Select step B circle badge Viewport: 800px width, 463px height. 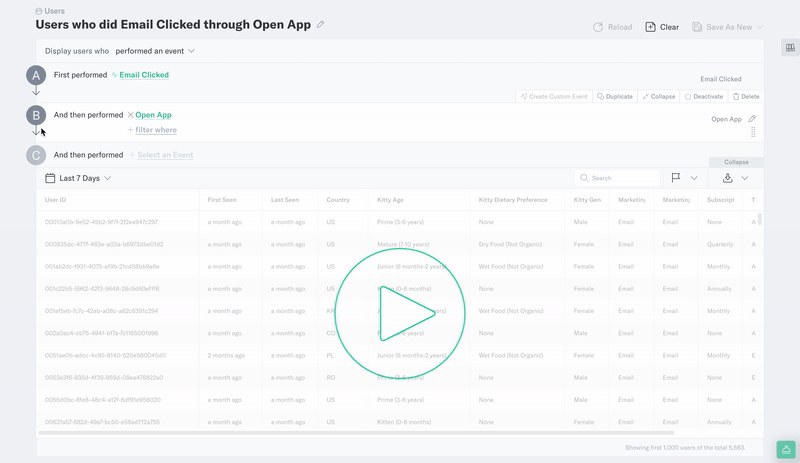tap(36, 115)
